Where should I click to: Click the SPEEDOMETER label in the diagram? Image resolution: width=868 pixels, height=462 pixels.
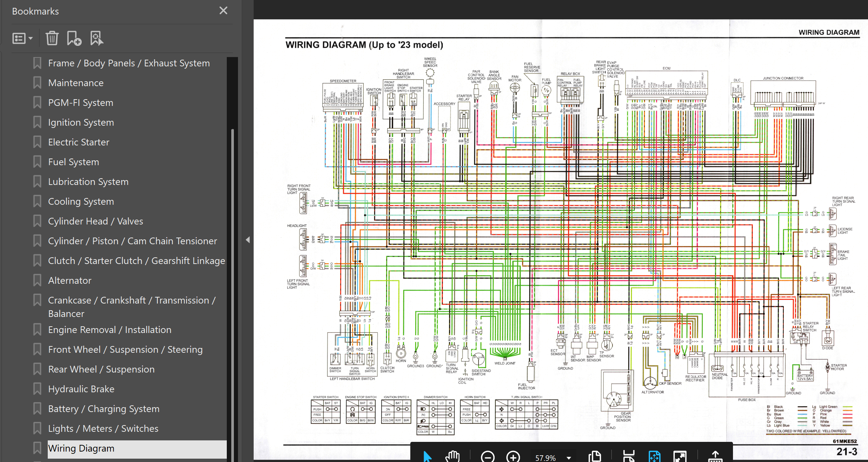tap(343, 81)
